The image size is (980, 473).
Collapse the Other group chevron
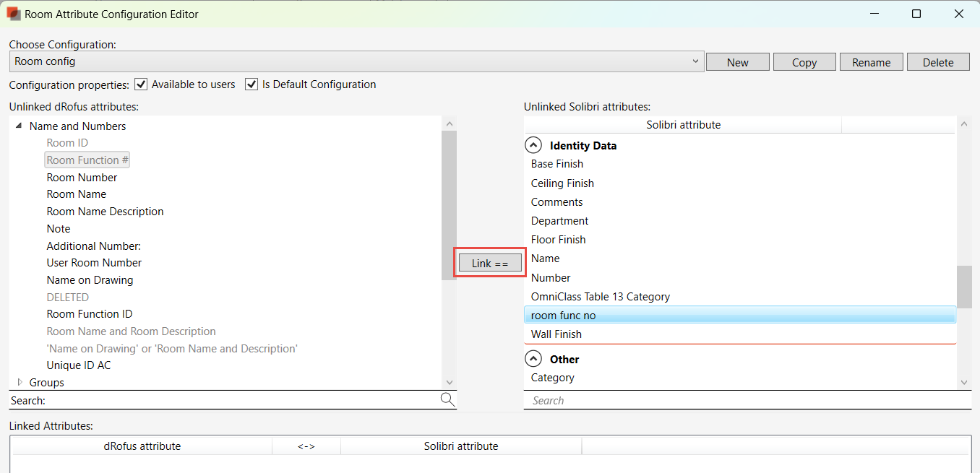pyautogui.click(x=533, y=359)
